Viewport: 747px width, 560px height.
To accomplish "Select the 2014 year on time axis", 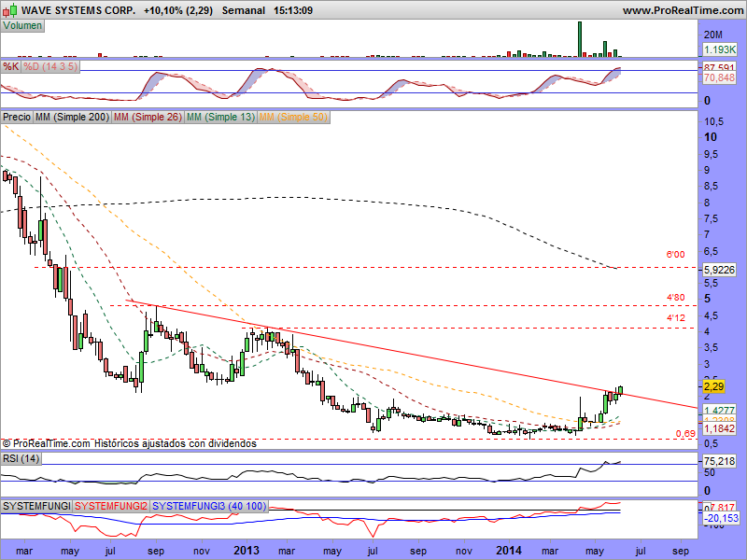I will (x=509, y=551).
